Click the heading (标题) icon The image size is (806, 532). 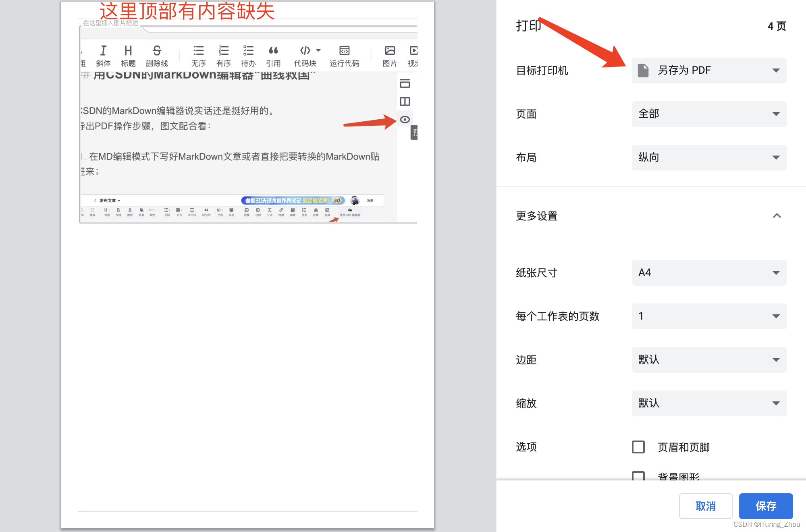[x=128, y=51]
